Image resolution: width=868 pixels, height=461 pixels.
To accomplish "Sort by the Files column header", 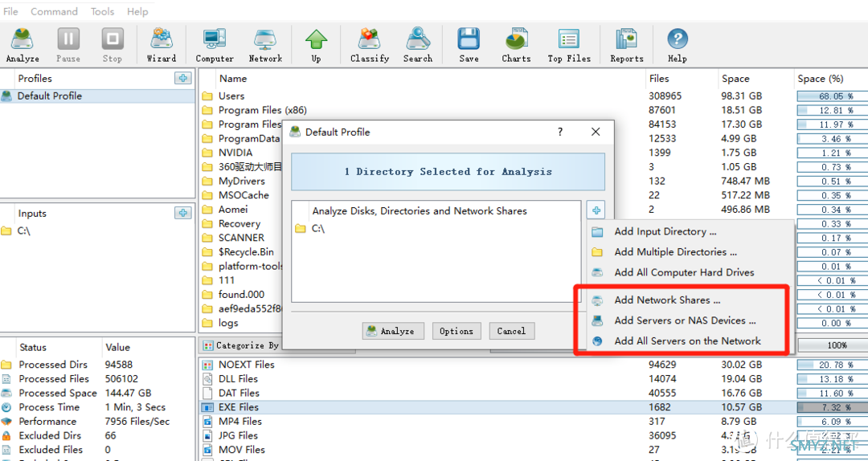I will [681, 79].
